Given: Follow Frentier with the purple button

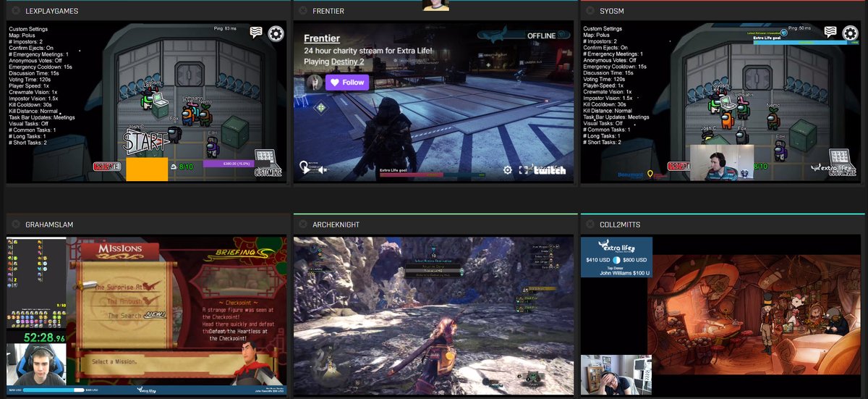Looking at the screenshot, I should click(x=347, y=82).
